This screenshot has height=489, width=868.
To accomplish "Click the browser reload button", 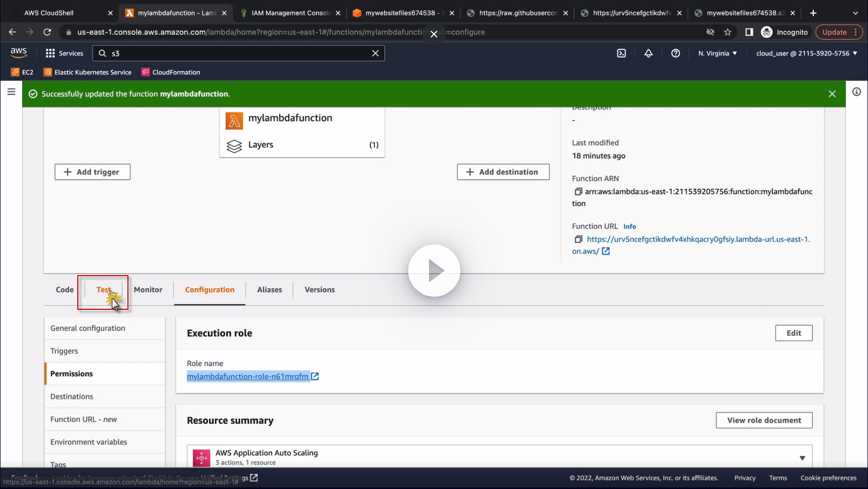I will pos(47,32).
